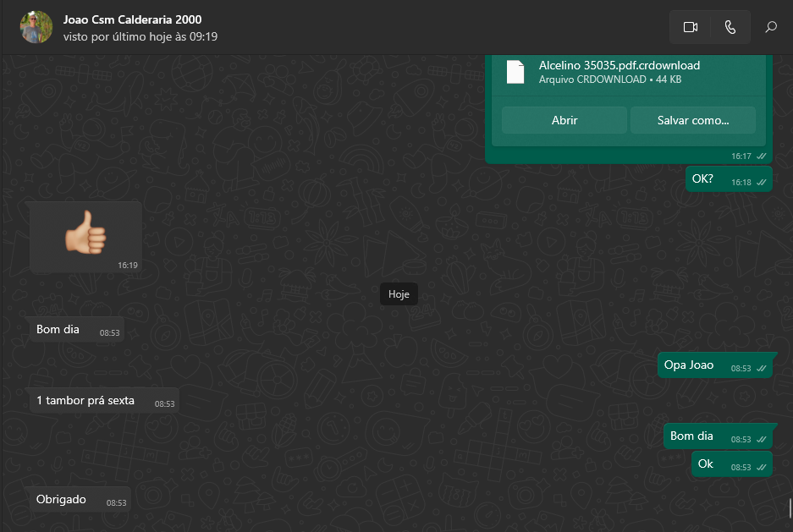The width and height of the screenshot is (793, 532).
Task: Click the "visto por último" status text
Action: pos(140,36)
